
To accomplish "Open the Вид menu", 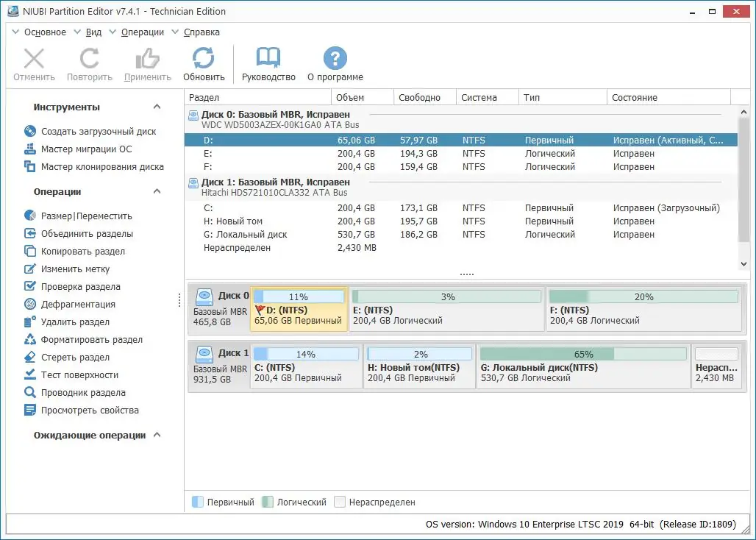I will 93,32.
